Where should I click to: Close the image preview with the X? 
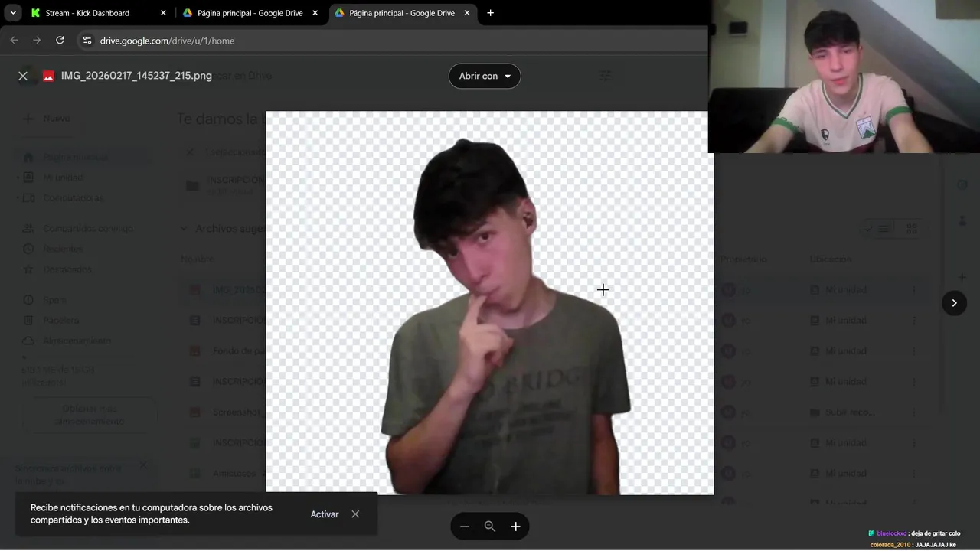(x=23, y=76)
